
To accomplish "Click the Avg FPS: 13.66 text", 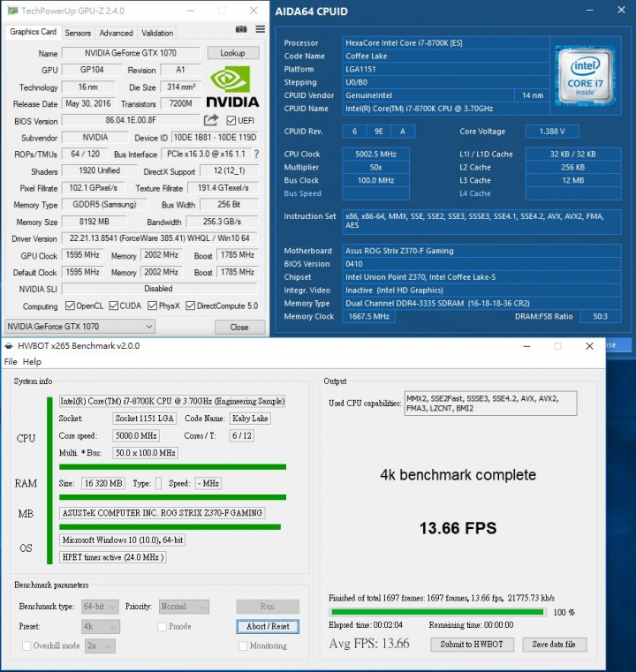I will point(369,644).
